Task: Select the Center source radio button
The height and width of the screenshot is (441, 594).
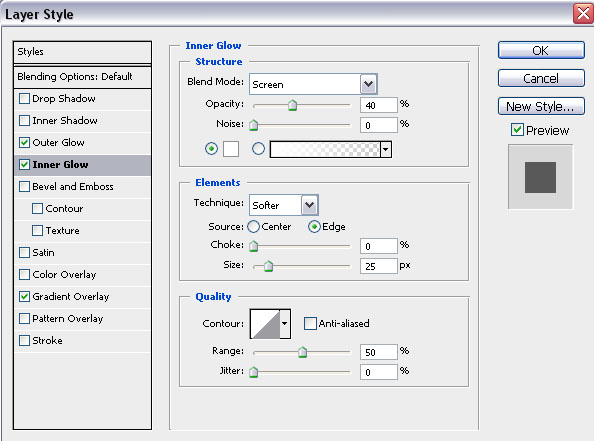Action: (x=253, y=227)
